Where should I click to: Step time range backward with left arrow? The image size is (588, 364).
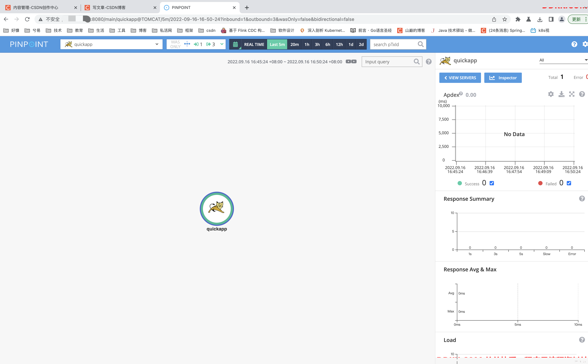click(x=348, y=61)
